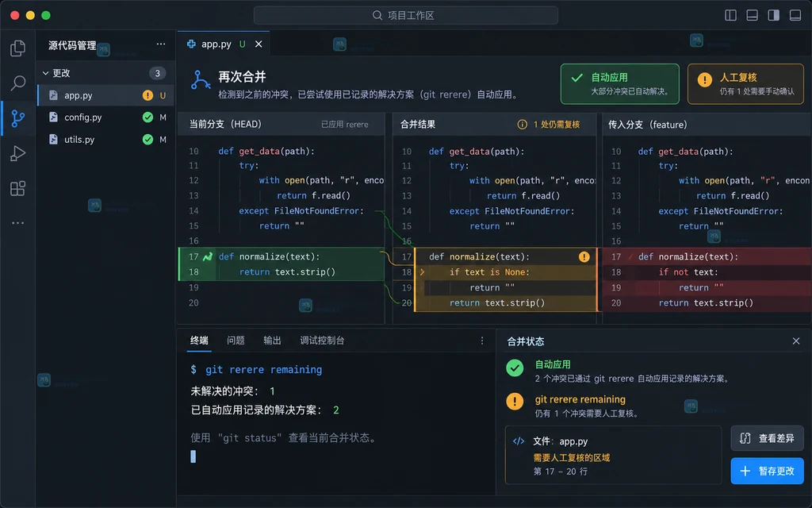The width and height of the screenshot is (812, 508).
Task: Click 'if text is None:' in merge result
Action: [489, 272]
